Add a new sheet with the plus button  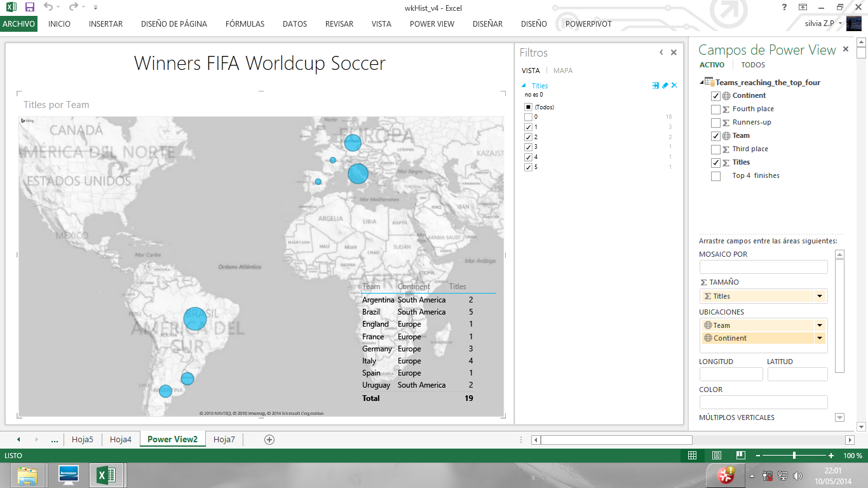[270, 439]
